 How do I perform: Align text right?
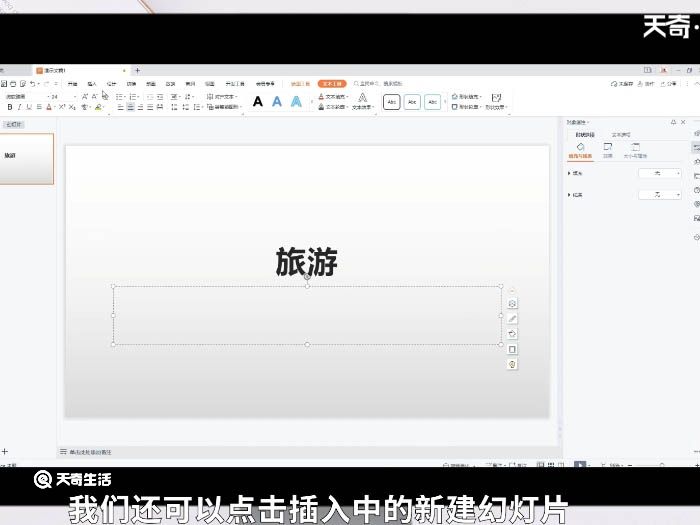140,107
